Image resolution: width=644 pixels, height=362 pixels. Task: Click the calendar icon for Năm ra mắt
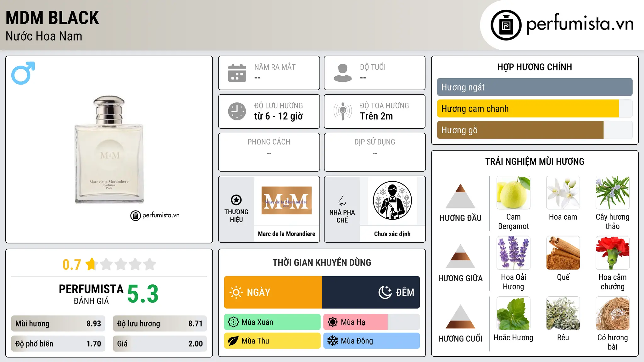click(237, 73)
